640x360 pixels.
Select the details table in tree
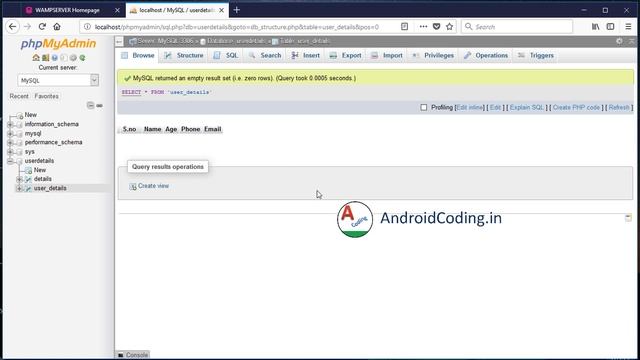point(43,179)
